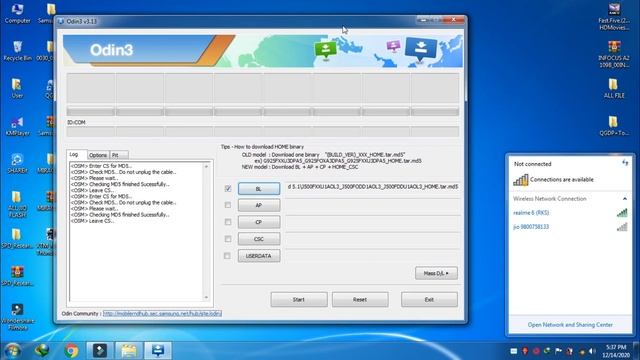Click the AP file path field
The width and height of the screenshot is (640, 360).
pos(373,206)
